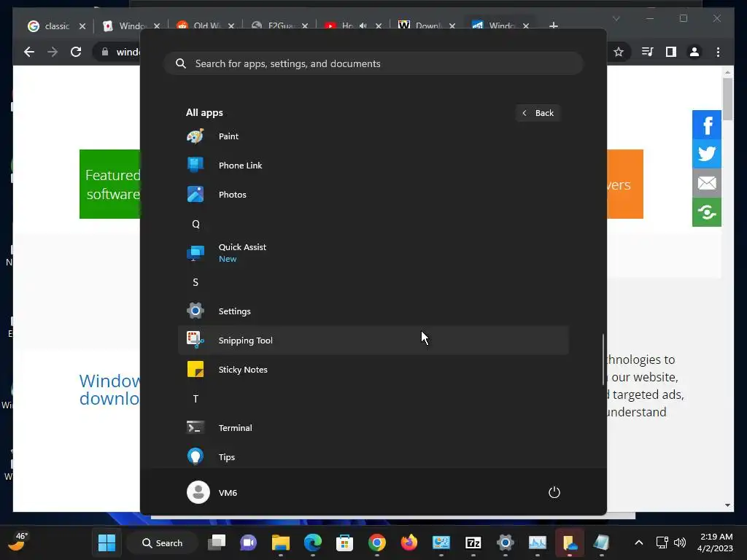Open Chrome side panel
The width and height of the screenshot is (747, 560).
tap(671, 52)
